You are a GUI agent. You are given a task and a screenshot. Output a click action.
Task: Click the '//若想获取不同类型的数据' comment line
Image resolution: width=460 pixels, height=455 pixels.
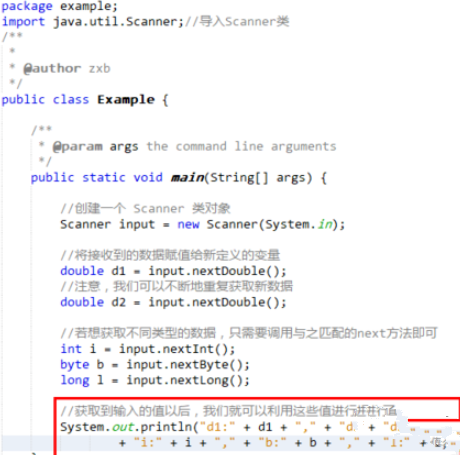249,333
